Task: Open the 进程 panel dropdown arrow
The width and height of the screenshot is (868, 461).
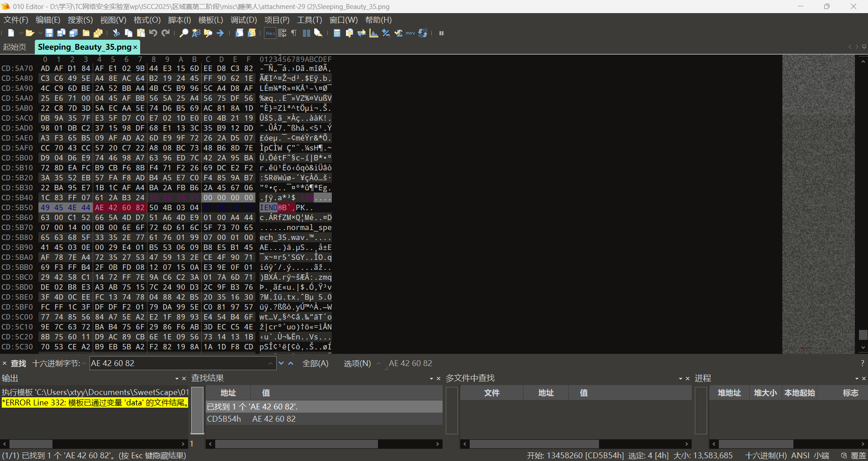Action: coord(857,378)
